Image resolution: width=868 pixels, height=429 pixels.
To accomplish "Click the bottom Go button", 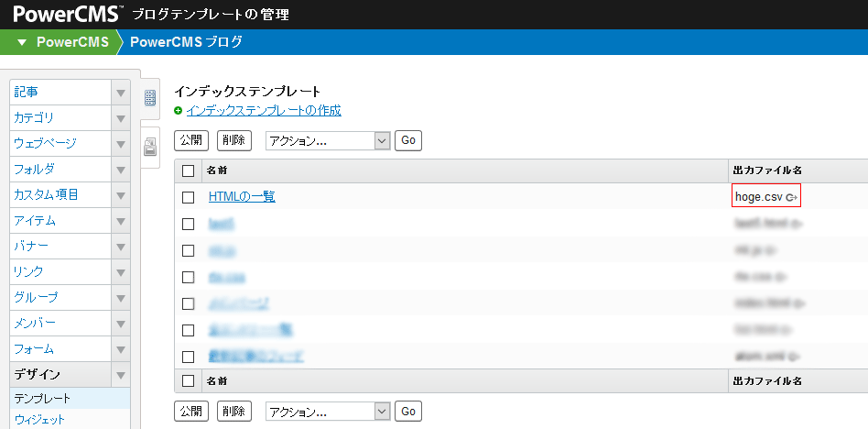I will coord(408,412).
